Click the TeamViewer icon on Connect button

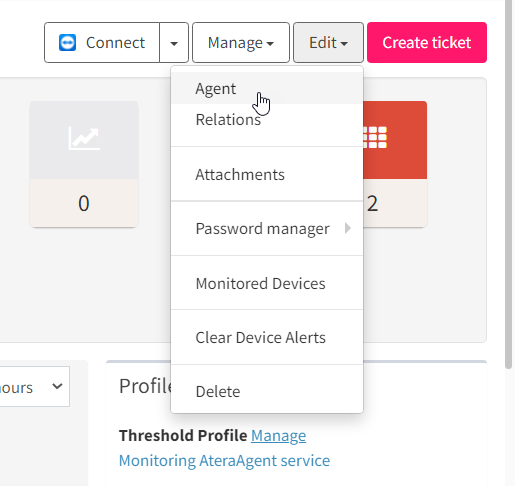(67, 43)
